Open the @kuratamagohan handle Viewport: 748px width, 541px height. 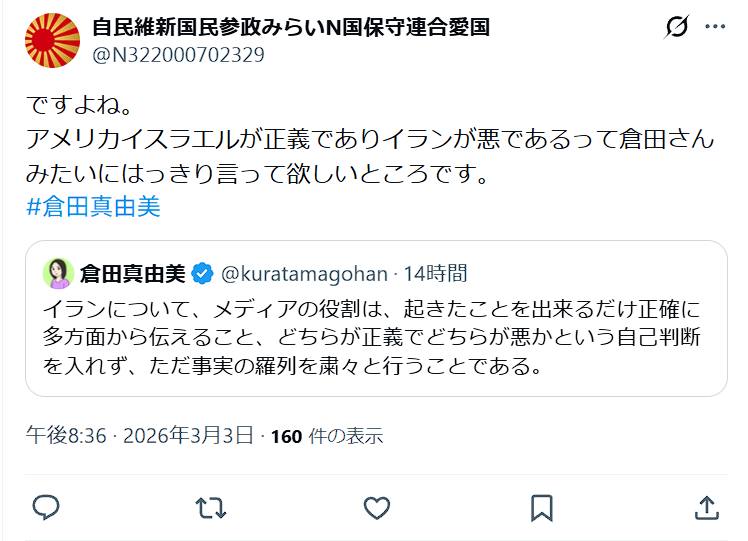click(x=303, y=273)
